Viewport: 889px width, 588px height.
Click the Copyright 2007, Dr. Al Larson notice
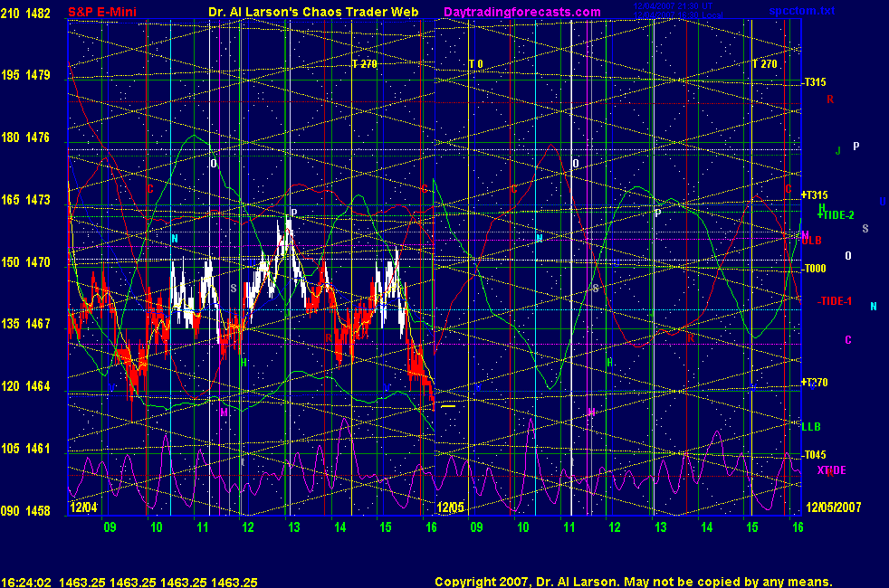click(634, 582)
